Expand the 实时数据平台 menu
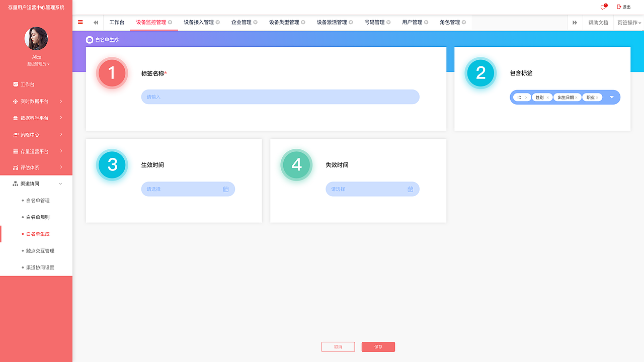Screen dimensions: 644x362 36,101
